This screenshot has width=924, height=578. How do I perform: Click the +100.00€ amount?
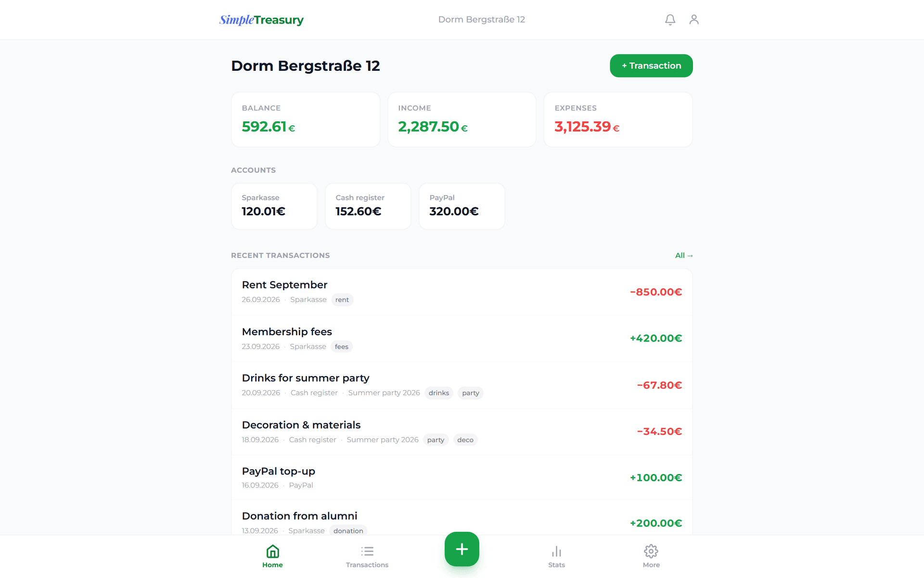[x=656, y=478]
